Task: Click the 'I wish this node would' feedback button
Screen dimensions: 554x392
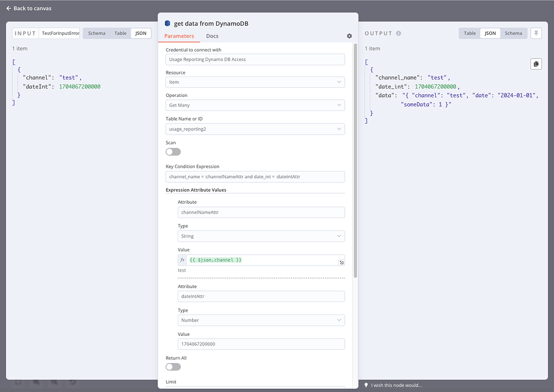Action: pos(397,385)
